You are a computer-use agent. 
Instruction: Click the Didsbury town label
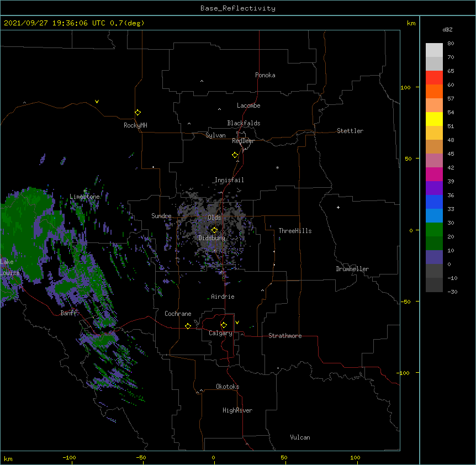[212, 238]
